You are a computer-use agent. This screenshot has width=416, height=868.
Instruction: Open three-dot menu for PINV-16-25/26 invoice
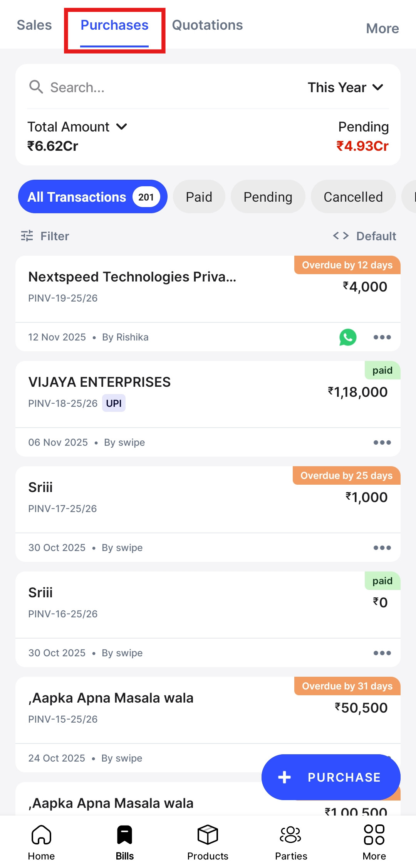[382, 653]
